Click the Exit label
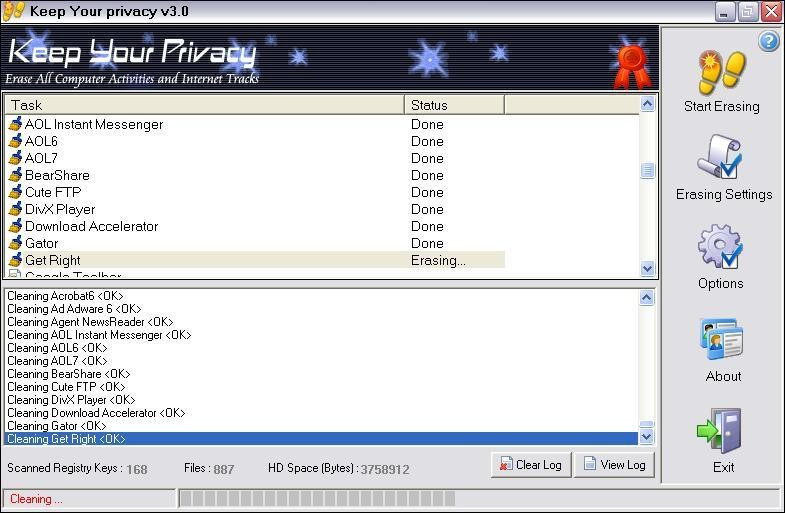 [x=723, y=467]
